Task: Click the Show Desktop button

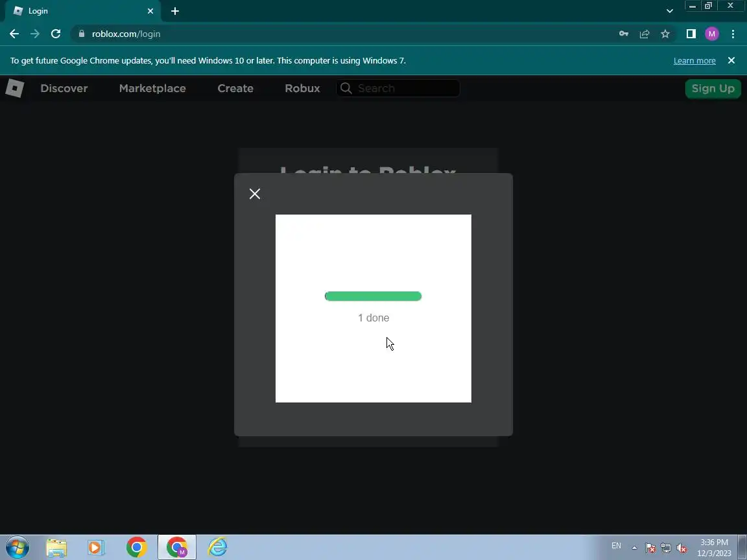Action: click(742, 547)
